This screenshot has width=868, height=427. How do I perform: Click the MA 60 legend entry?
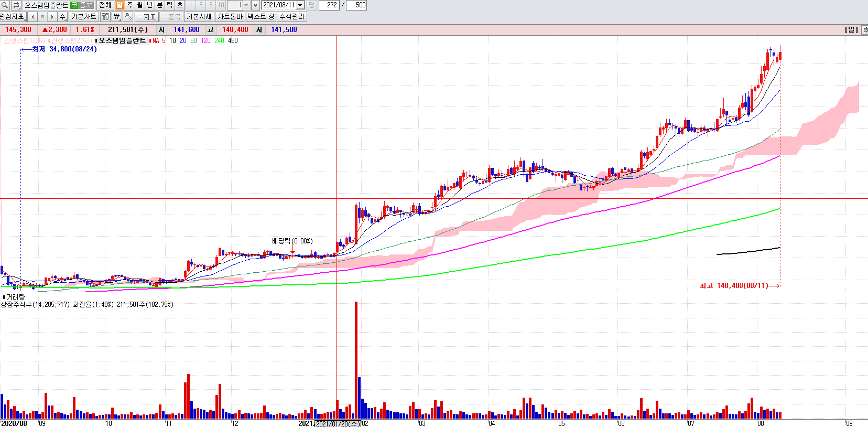point(193,40)
